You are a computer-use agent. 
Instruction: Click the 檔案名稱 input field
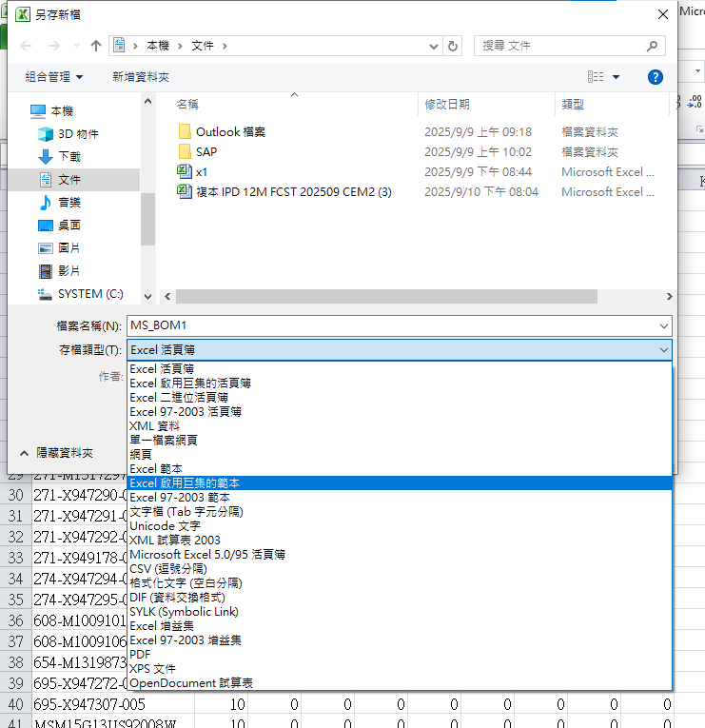click(x=390, y=325)
